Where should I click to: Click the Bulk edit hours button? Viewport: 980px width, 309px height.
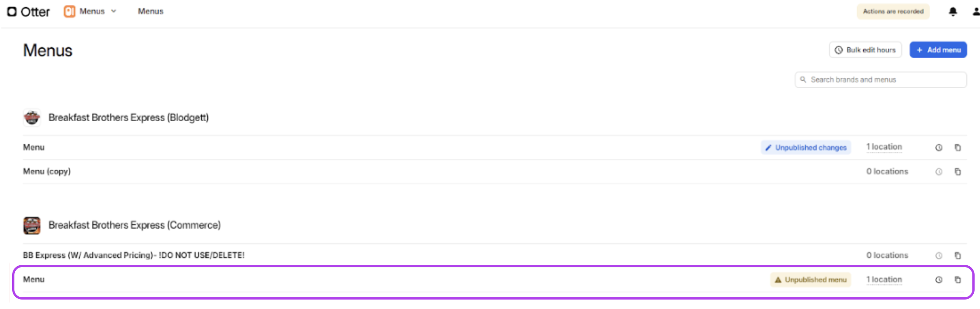pyautogui.click(x=865, y=50)
